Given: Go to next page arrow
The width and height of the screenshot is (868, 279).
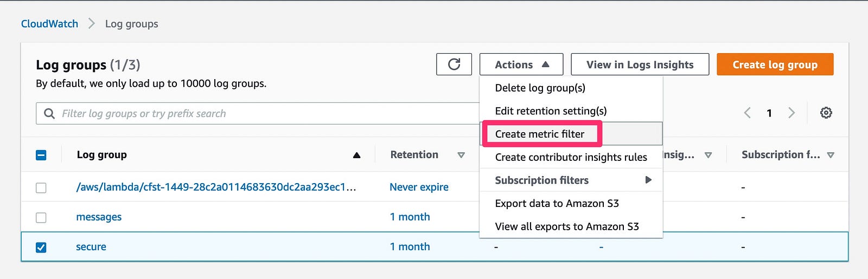Looking at the screenshot, I should 792,113.
